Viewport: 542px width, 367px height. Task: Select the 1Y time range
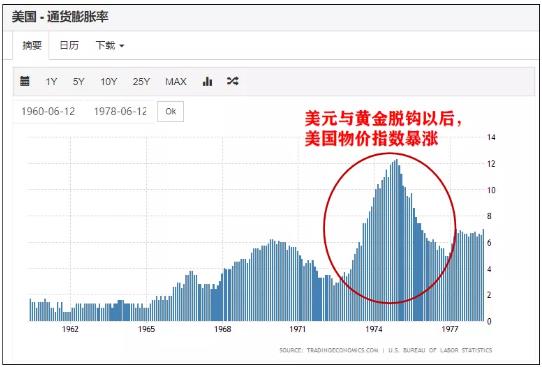(51, 82)
